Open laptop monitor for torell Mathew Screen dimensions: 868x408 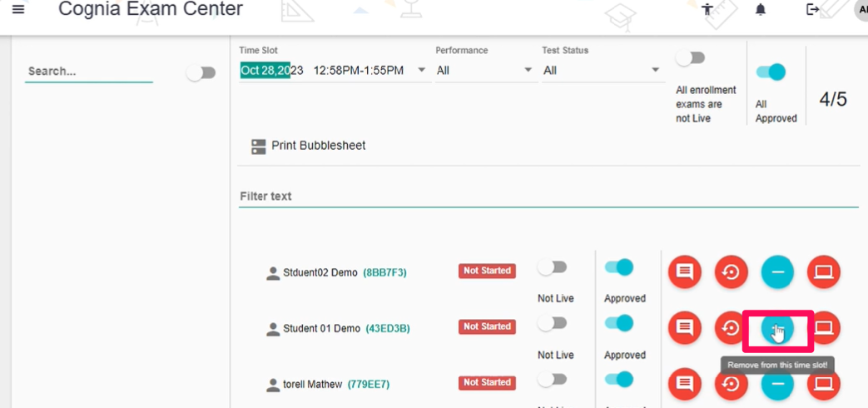[x=824, y=383]
